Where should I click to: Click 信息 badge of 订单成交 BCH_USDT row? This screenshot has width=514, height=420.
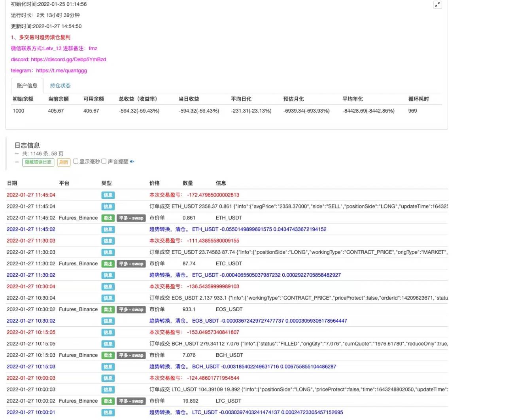coord(108,344)
